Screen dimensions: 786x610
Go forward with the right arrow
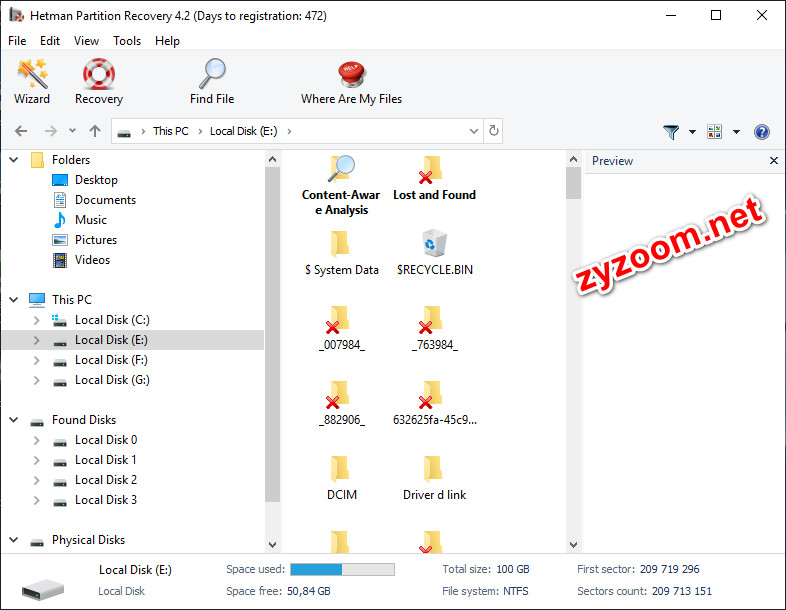pos(51,131)
